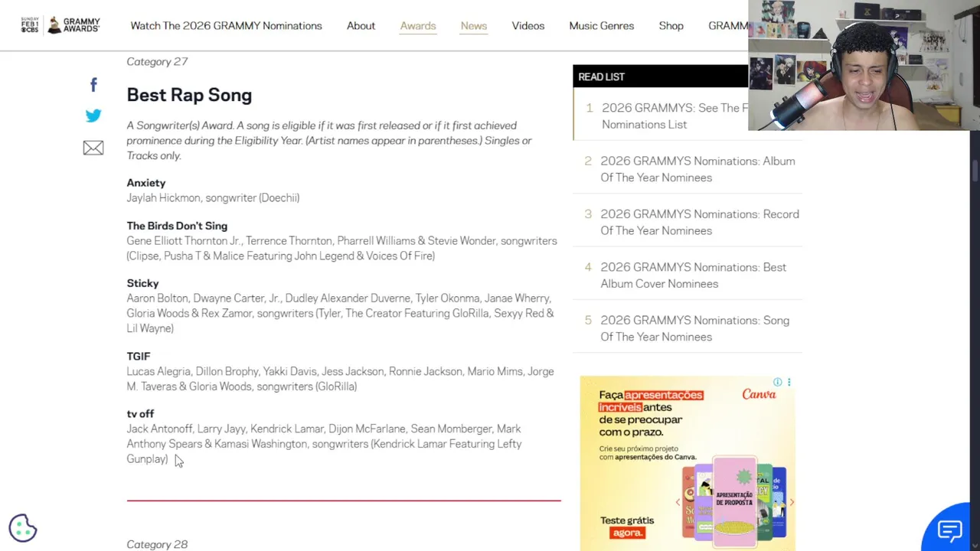This screenshot has height=551, width=980.
Task: Open Watch The 2026 GRAMMY Nominations
Action: pos(226,25)
